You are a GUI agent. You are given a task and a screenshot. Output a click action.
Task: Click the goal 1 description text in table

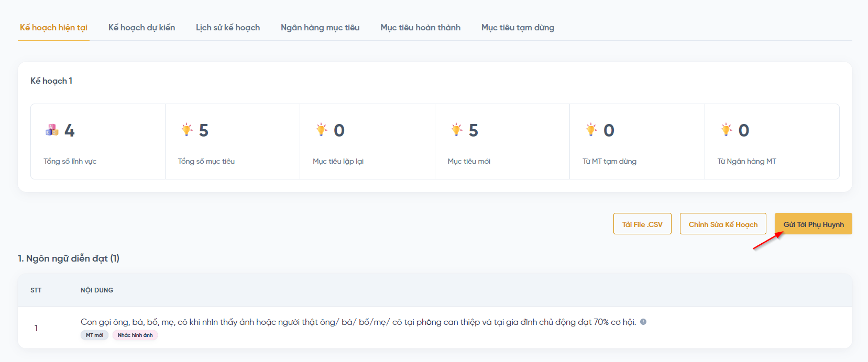pyautogui.click(x=358, y=322)
